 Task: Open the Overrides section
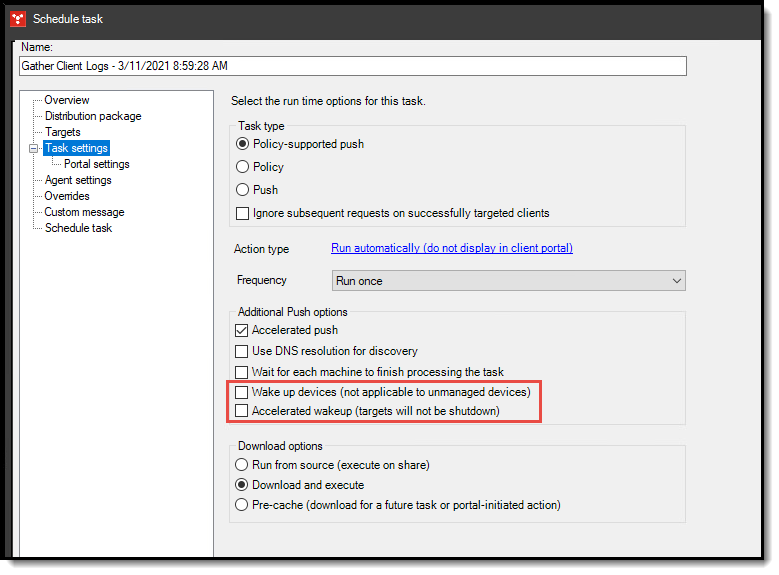(67, 196)
